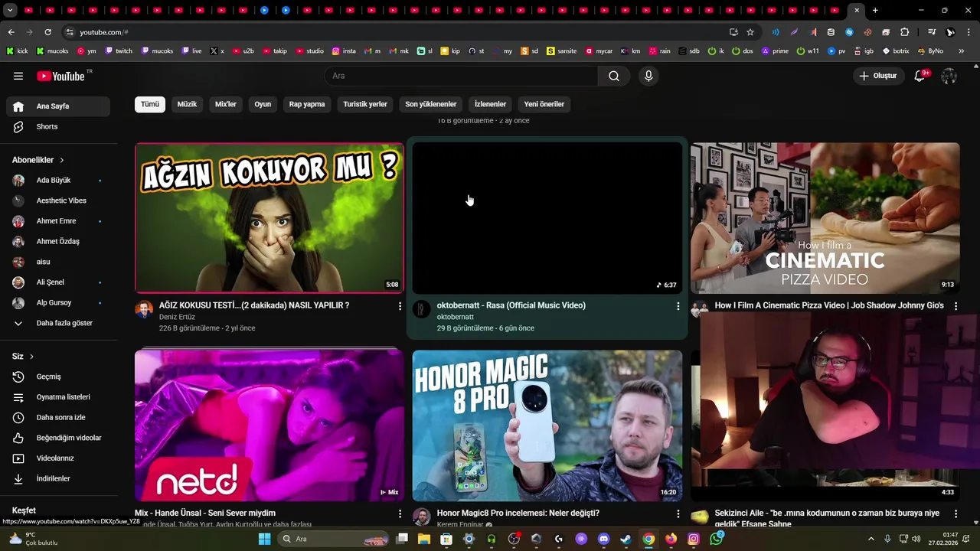Bookmark this page with star icon
The image size is (980, 551).
pos(750,32)
